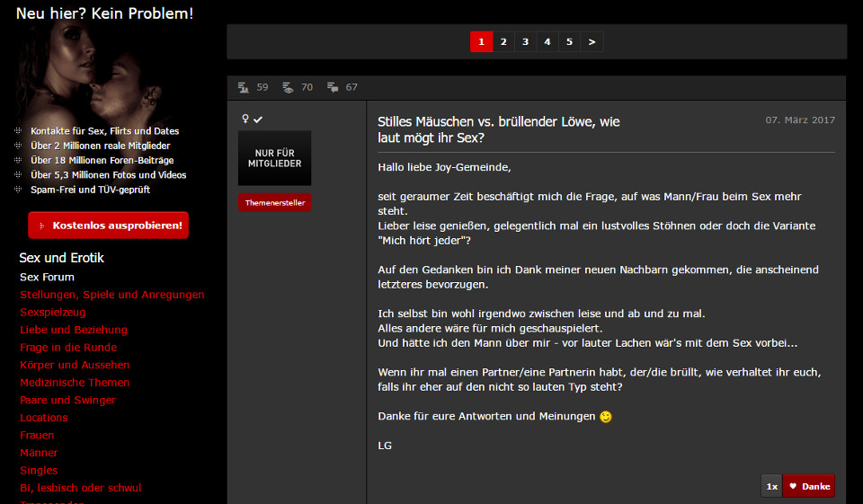Click the replies speech-bubble icon showing 67

click(333, 87)
